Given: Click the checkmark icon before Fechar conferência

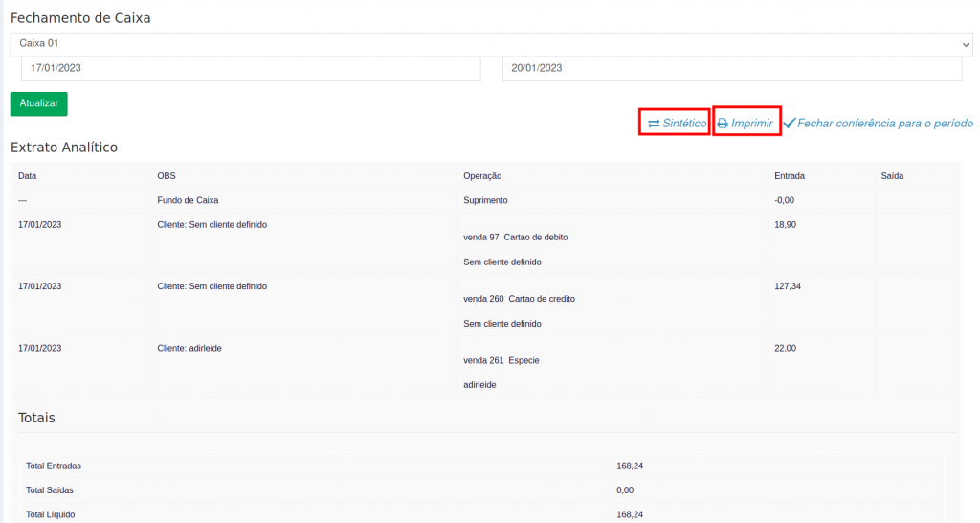Looking at the screenshot, I should click(x=789, y=124).
